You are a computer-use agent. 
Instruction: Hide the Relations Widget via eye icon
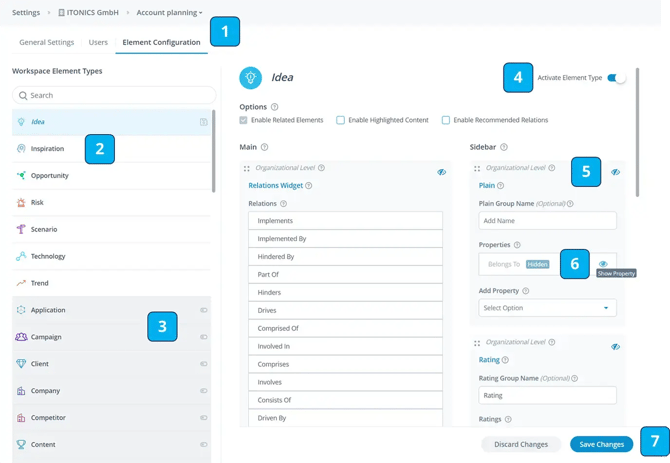(x=441, y=172)
